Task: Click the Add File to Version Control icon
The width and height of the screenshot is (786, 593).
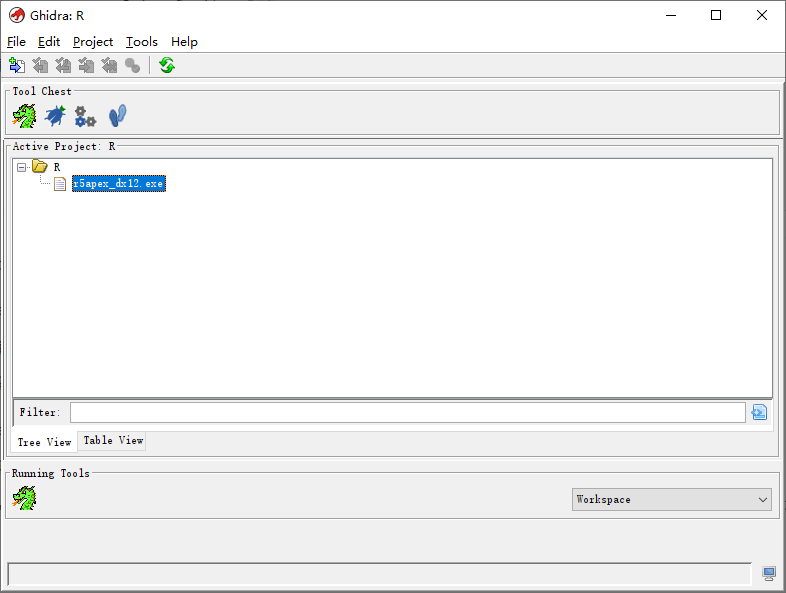Action: pyautogui.click(x=17, y=65)
